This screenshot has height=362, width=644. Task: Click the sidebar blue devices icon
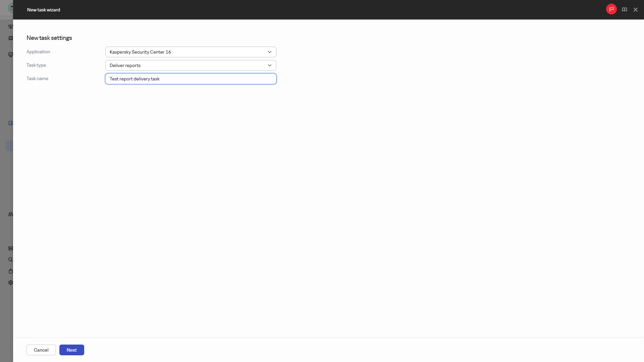(x=11, y=123)
